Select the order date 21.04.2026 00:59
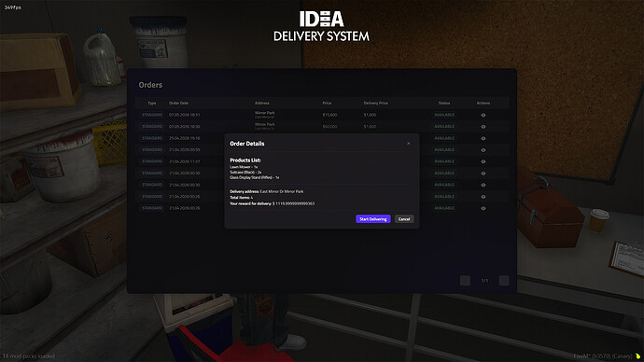The width and height of the screenshot is (644, 362). pos(185,150)
